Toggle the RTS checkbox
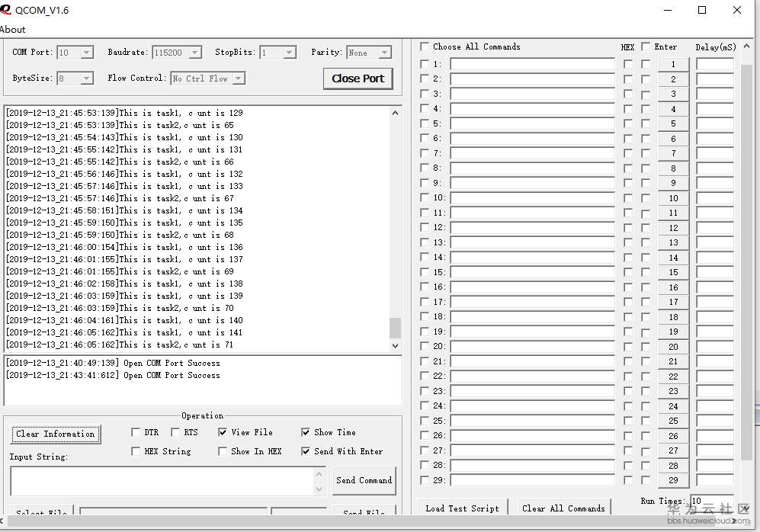 click(x=175, y=432)
